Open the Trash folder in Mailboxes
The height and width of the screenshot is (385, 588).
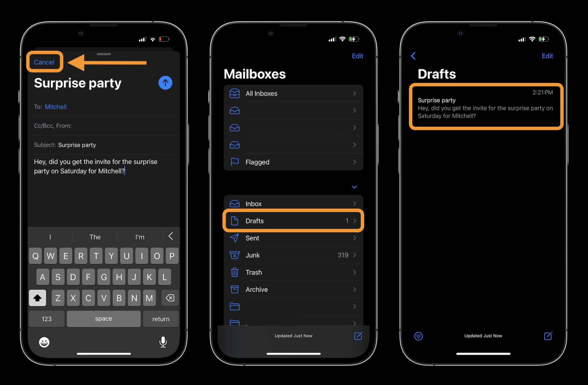pos(294,272)
